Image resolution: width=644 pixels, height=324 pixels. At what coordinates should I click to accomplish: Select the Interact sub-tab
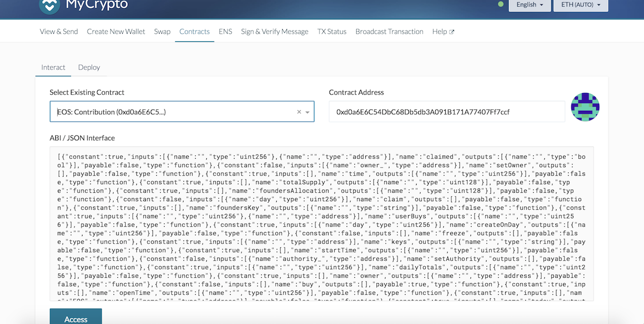click(x=53, y=67)
